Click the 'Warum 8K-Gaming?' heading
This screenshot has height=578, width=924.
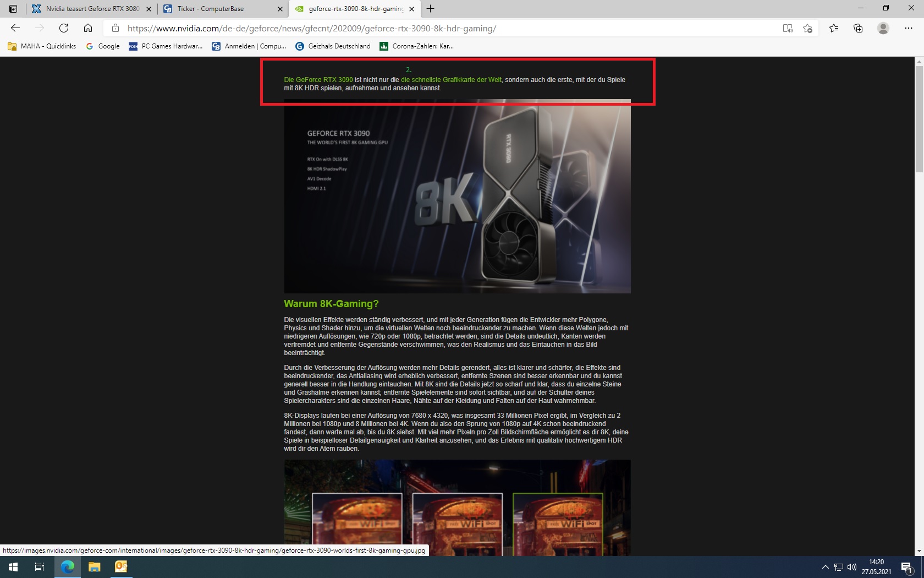(331, 304)
